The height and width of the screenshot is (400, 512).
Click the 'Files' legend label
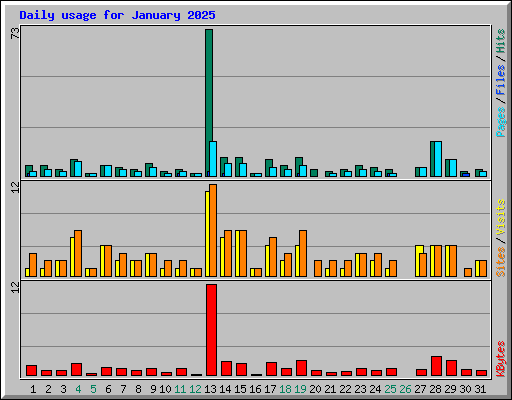click(500, 80)
